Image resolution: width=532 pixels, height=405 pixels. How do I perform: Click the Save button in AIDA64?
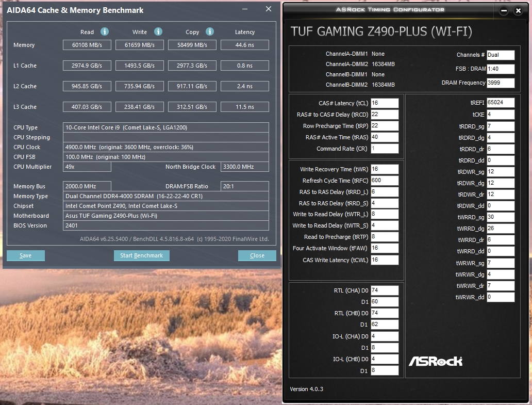[25, 255]
